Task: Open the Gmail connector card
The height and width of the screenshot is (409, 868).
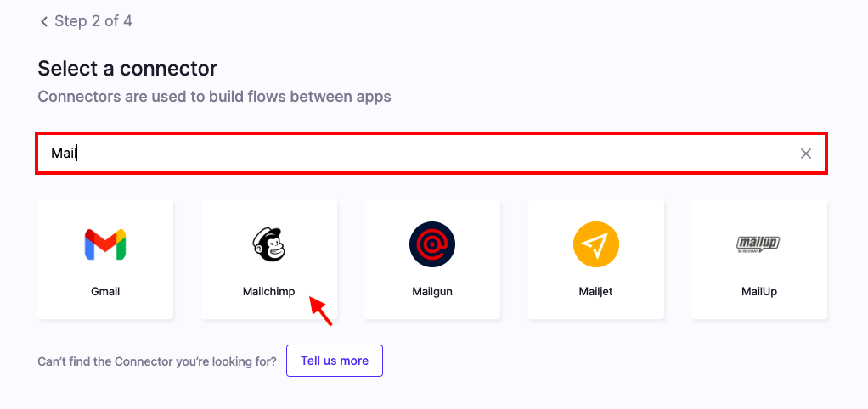Action: (x=105, y=259)
